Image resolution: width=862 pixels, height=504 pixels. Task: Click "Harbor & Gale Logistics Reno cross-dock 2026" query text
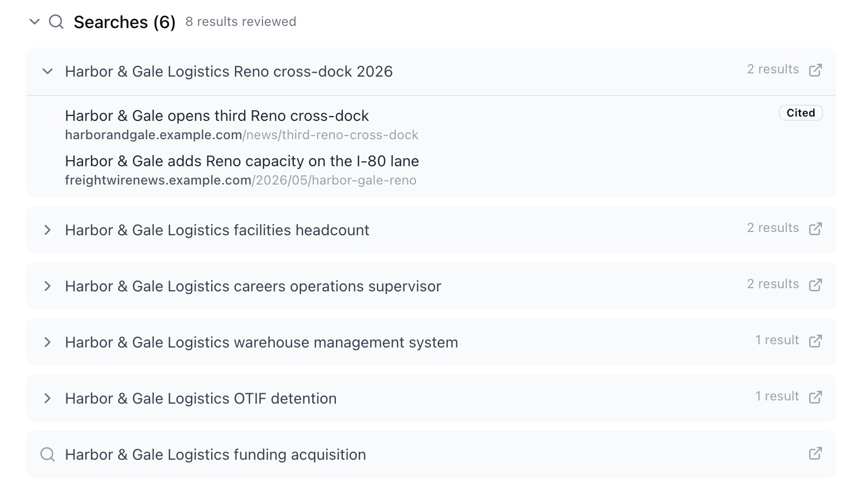(229, 72)
